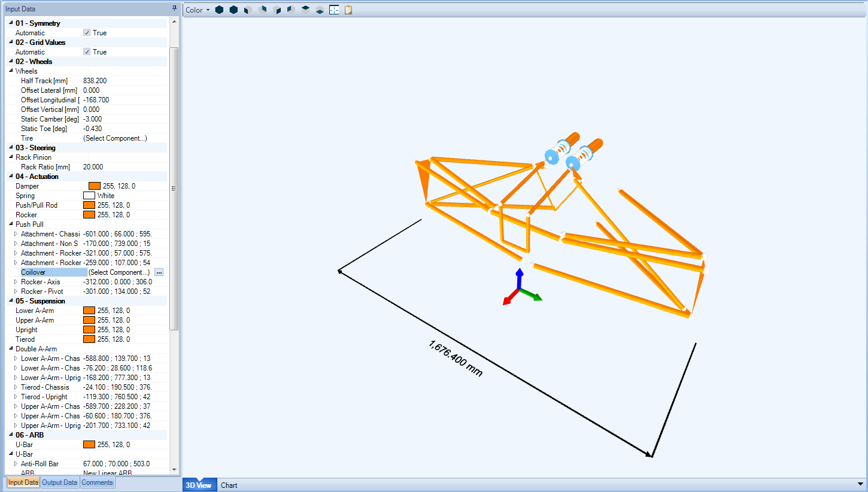Click the Coilover Select Component field
The height and width of the screenshot is (492, 868).
(x=119, y=272)
